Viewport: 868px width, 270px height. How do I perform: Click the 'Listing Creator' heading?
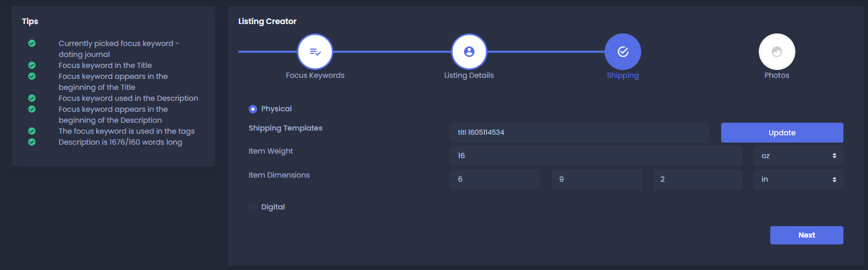tap(267, 21)
